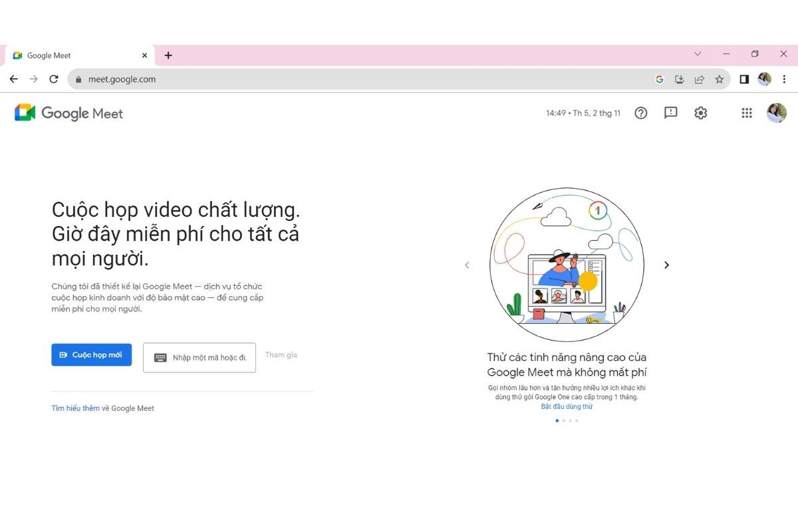Click the share page icon
This screenshot has height=532, width=798.
pos(699,79)
